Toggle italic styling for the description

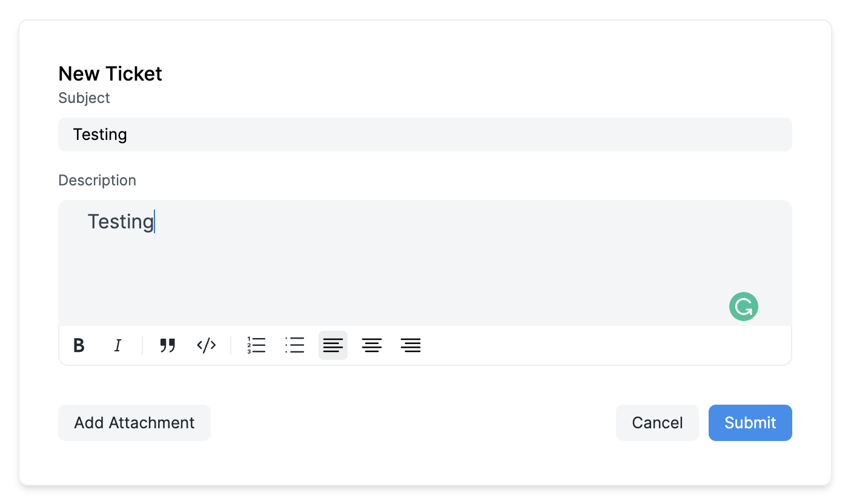point(118,345)
